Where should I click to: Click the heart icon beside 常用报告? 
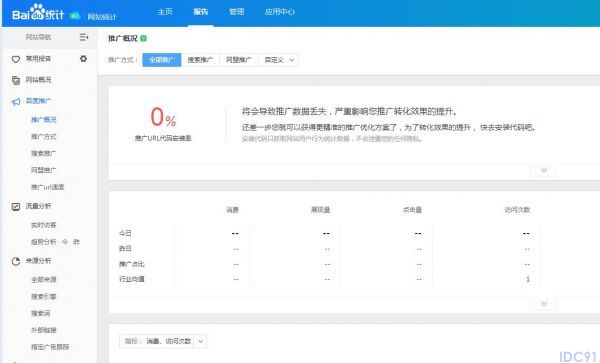click(16, 59)
